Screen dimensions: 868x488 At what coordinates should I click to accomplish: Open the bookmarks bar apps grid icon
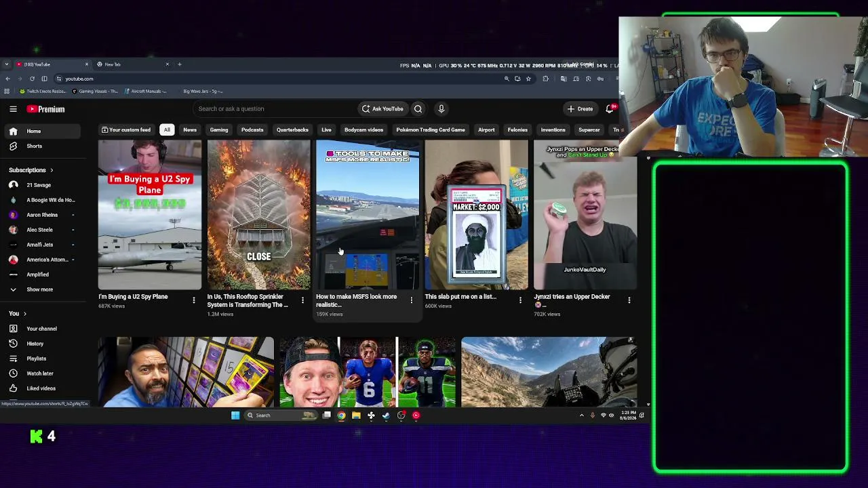point(7,91)
